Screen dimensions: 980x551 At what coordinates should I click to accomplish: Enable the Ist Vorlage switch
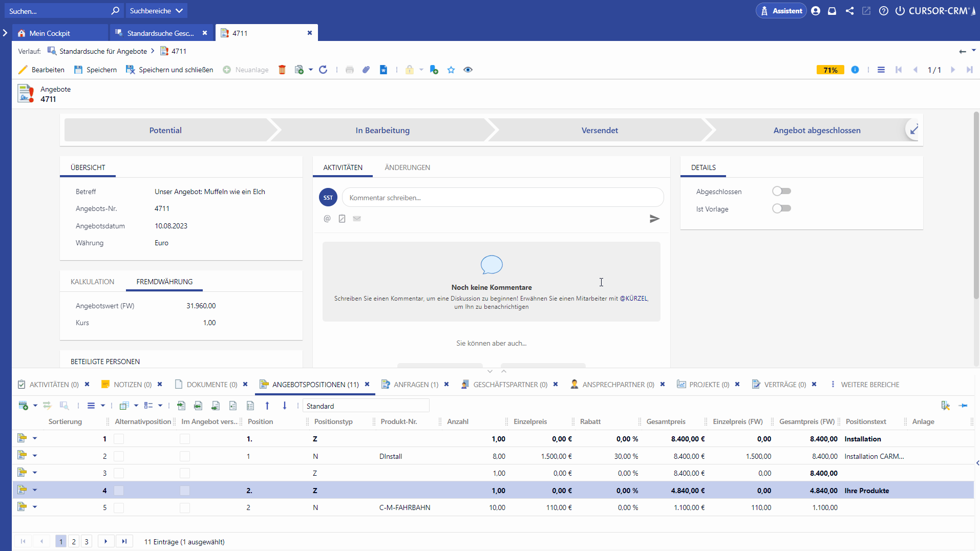781,208
